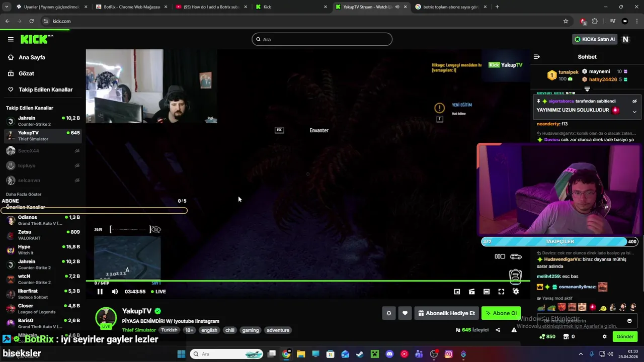Collapse chat with the arrow icon

point(537,57)
